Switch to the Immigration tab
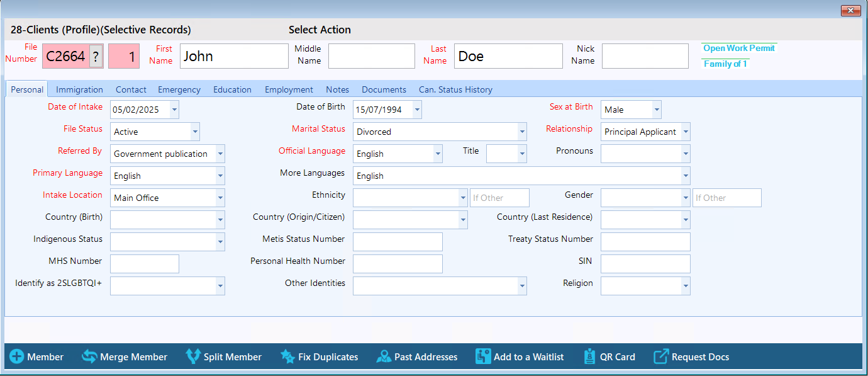Screen dimensions: 868x376 (79, 89)
